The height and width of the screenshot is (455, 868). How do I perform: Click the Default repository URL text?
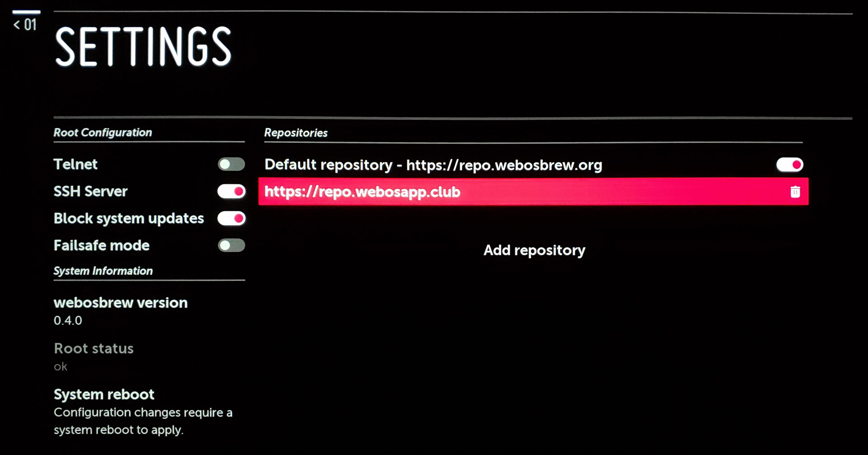(504, 165)
